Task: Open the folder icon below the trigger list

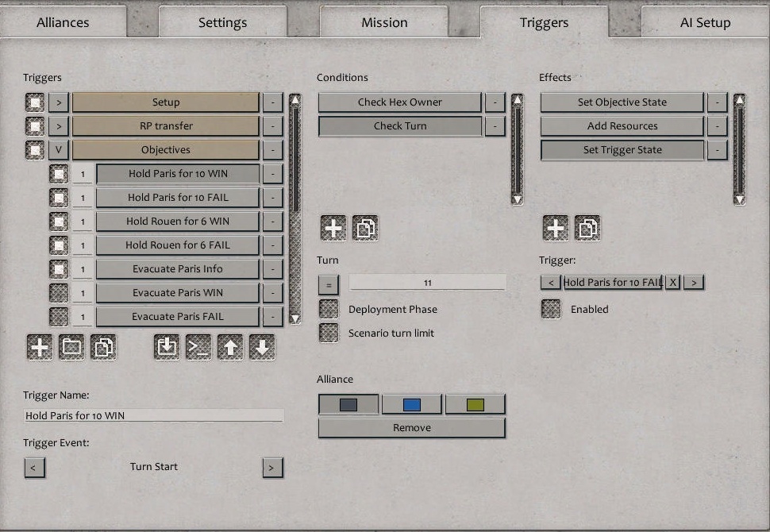Action: pyautogui.click(x=71, y=347)
